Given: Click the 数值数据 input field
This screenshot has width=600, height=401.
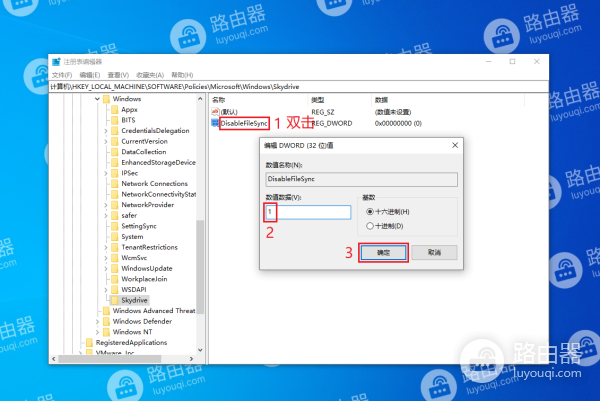Looking at the screenshot, I should point(308,212).
